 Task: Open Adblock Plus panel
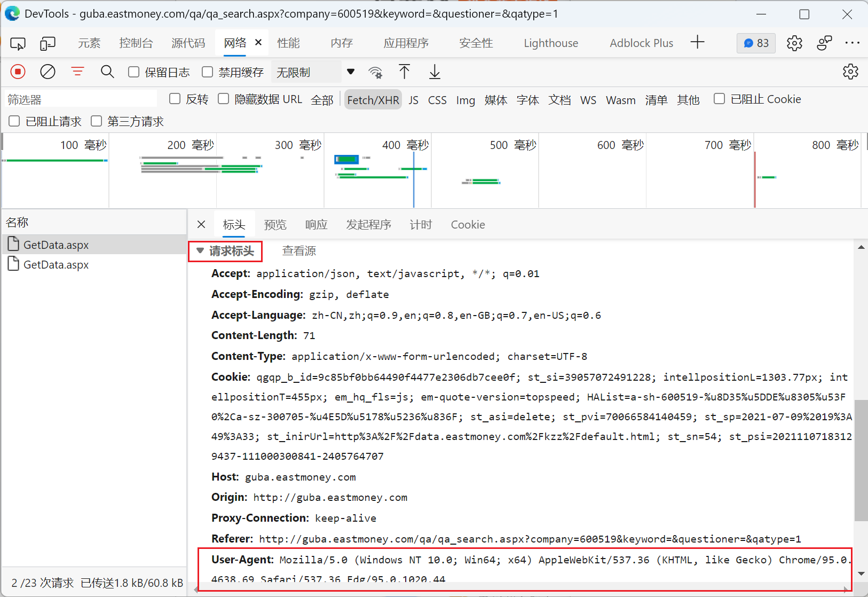pos(642,43)
